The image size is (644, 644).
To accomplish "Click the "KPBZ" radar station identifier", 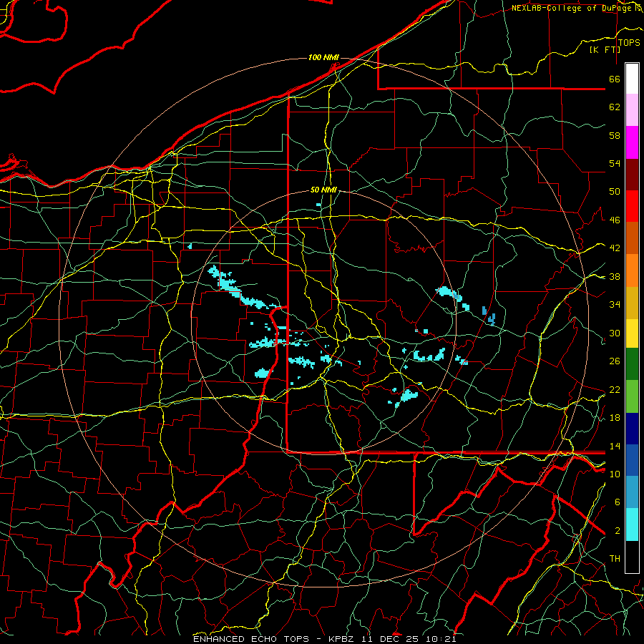I will (341, 639).
